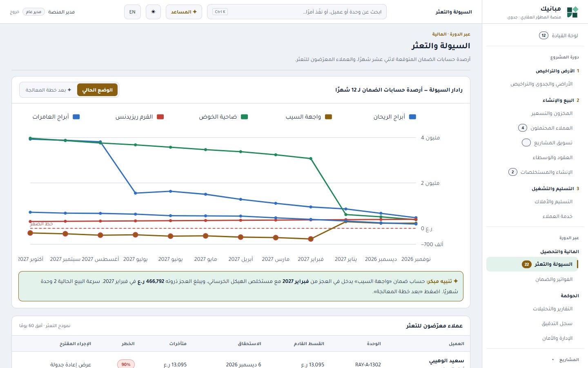This screenshot has width=588, height=368.
Task: Click the العميل column header
Action: (457, 344)
